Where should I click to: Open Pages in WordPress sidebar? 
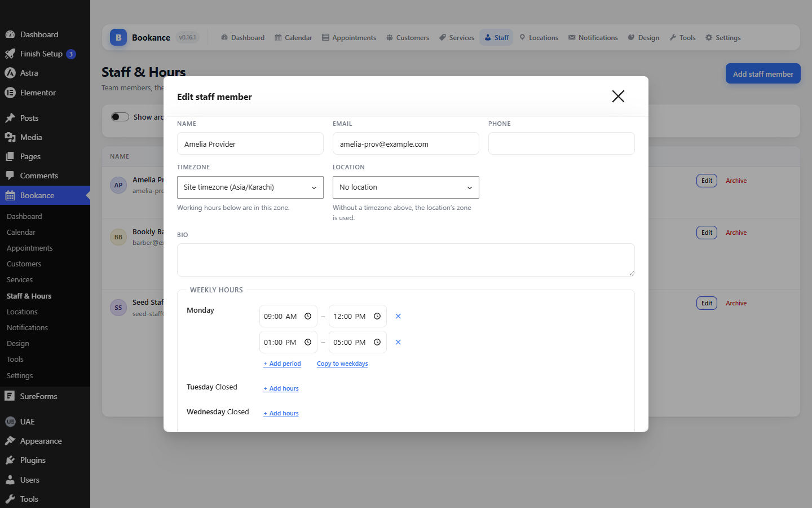tap(45, 156)
